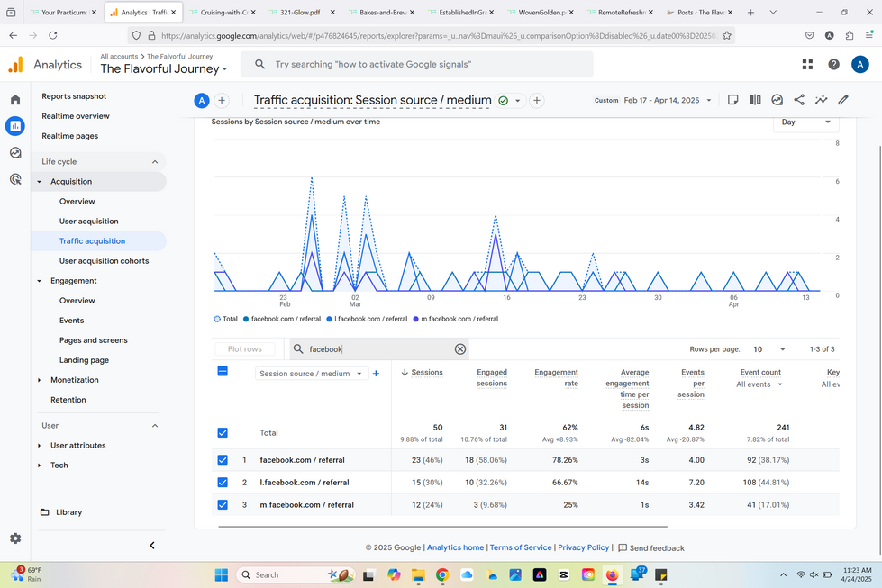The image size is (882, 588).
Task: Open the dropdown arrow beside report title
Action: (x=517, y=101)
